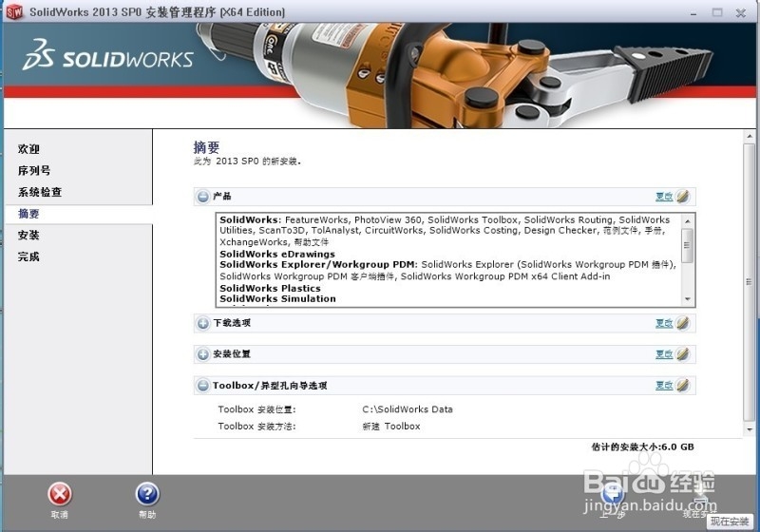This screenshot has height=532, width=760.
Task: Close the installation manager window
Action: 741,13
